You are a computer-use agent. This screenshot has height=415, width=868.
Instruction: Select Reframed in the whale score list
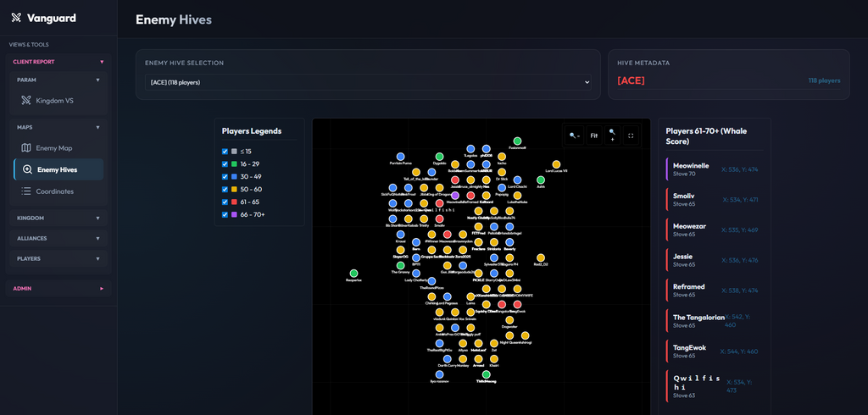click(x=714, y=290)
